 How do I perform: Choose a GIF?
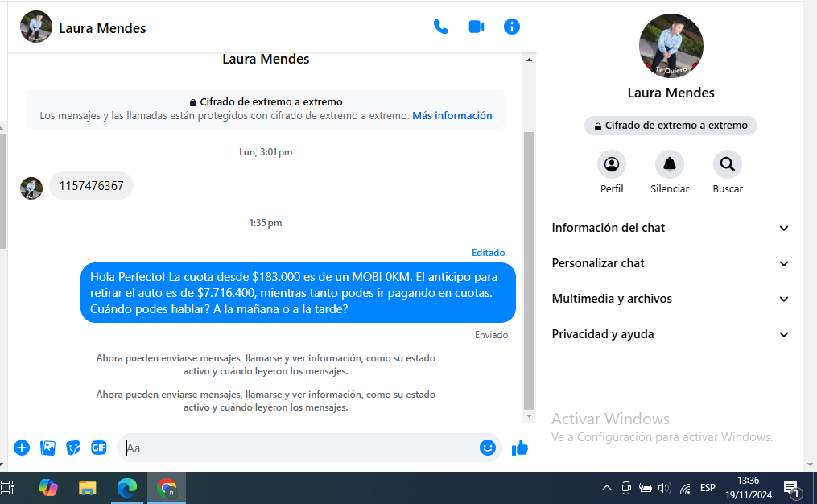pyautogui.click(x=98, y=448)
